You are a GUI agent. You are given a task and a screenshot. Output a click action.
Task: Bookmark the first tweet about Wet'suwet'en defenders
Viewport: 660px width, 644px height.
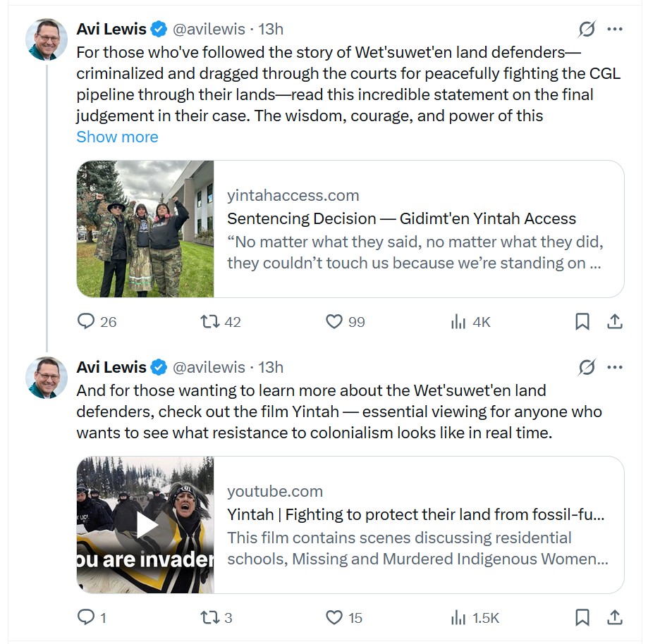[x=582, y=322]
